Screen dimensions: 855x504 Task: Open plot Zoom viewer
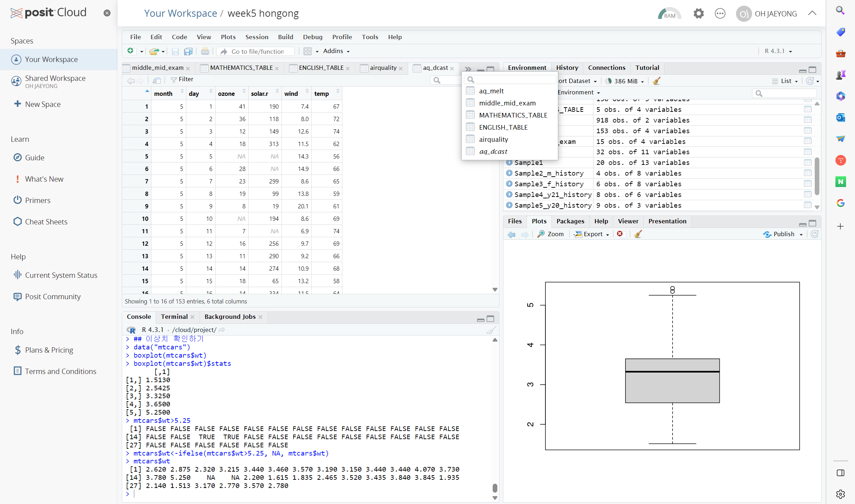point(551,234)
